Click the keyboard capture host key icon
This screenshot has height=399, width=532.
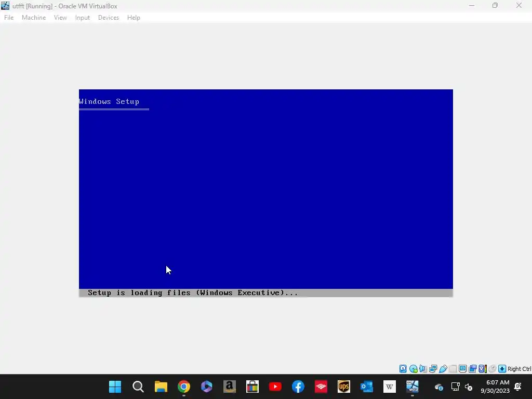coord(502,369)
